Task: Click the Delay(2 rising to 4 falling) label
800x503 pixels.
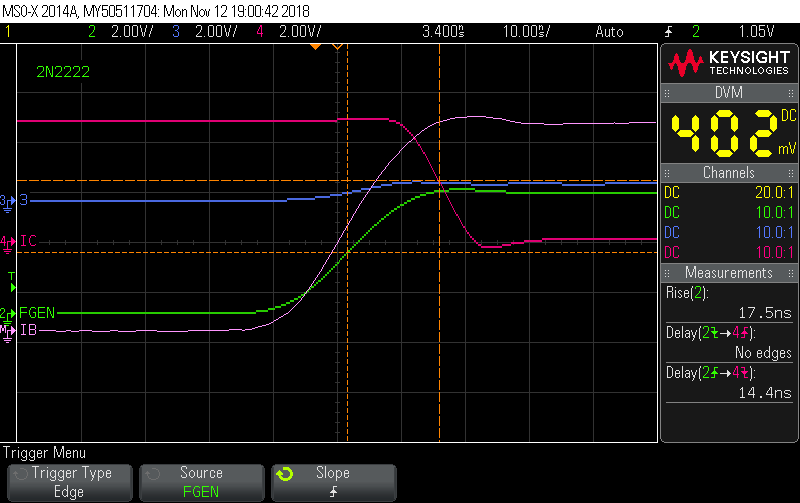Action: pos(711,373)
